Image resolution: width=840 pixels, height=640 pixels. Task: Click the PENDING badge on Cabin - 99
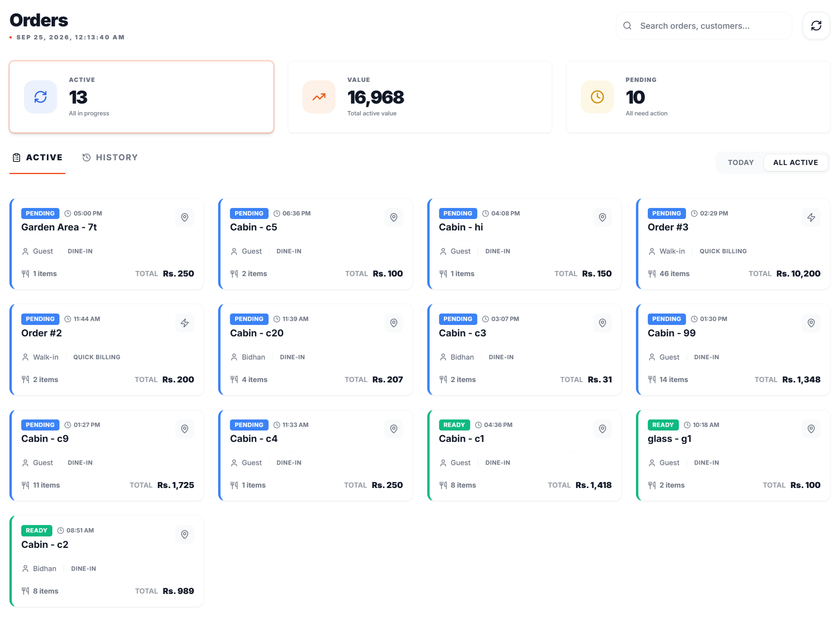666,319
